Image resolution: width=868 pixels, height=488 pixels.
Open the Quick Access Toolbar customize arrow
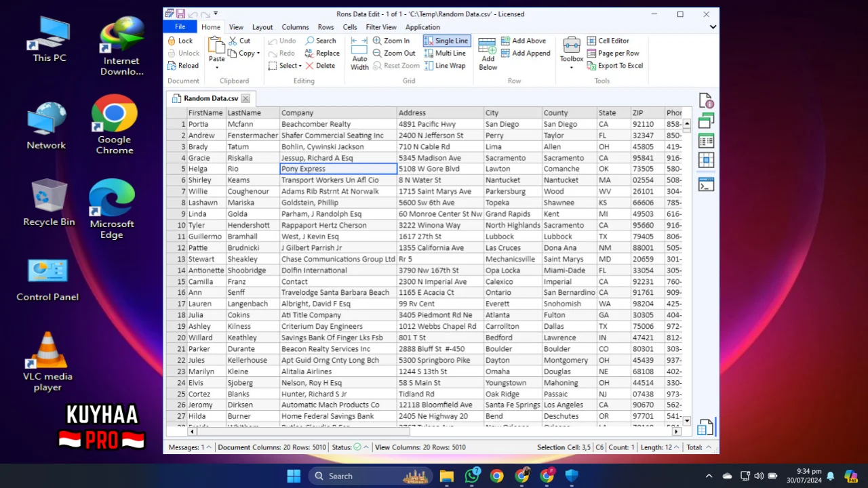click(216, 14)
